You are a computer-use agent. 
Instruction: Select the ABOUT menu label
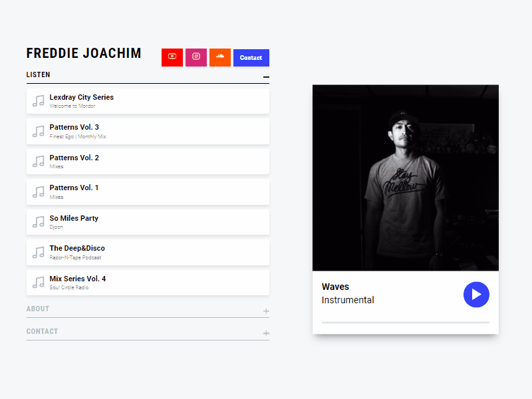38,309
